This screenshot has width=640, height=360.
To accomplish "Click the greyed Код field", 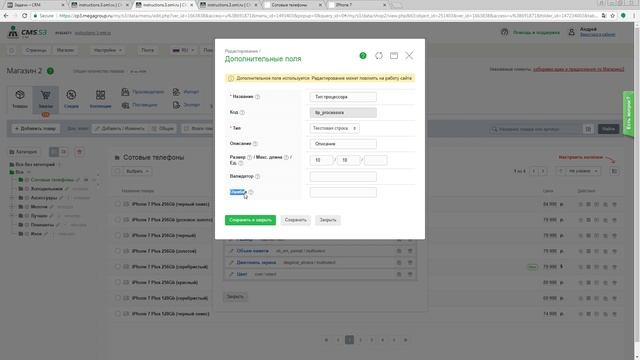I will pos(343,113).
